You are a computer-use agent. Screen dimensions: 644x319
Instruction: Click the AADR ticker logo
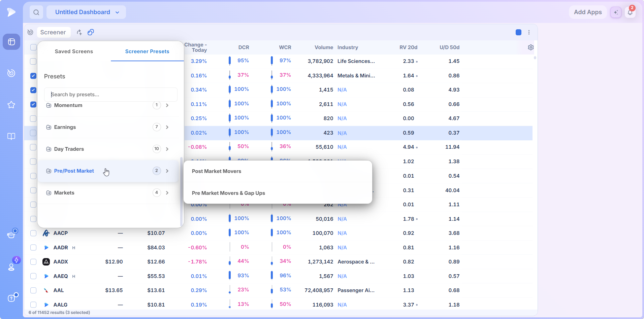click(x=46, y=248)
